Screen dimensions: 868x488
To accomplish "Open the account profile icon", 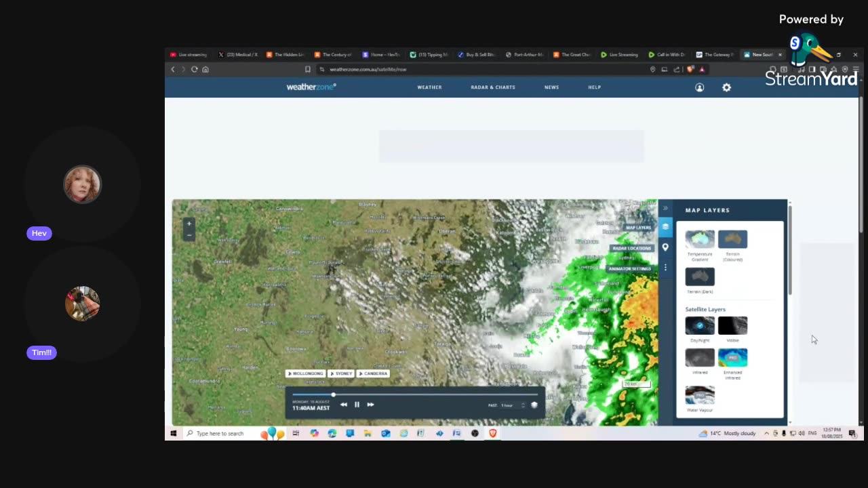I will (699, 87).
